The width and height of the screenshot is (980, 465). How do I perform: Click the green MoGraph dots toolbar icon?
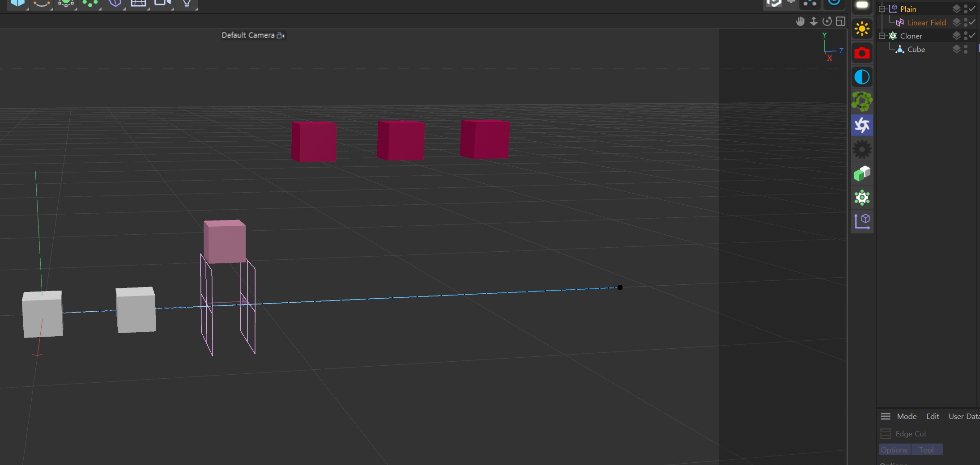(x=90, y=3)
